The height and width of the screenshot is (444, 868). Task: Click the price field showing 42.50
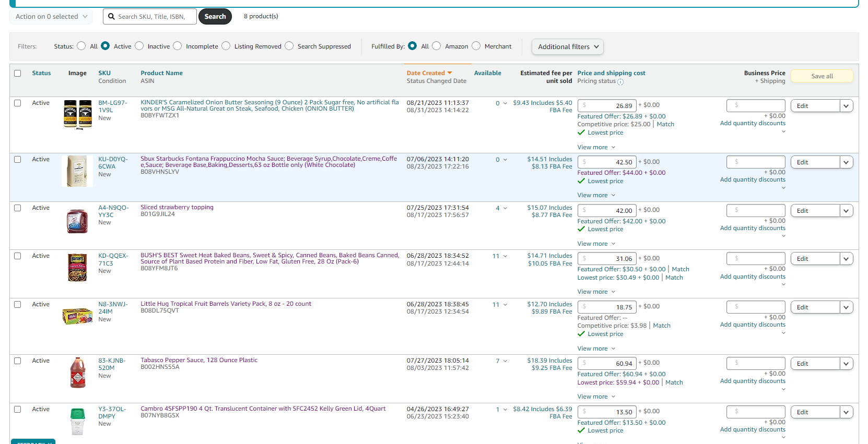[607, 162]
